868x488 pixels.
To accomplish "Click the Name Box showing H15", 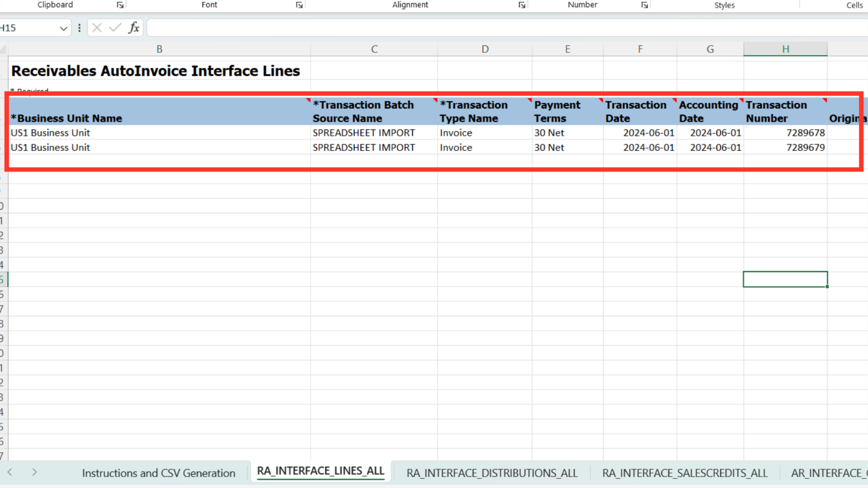I will click(x=29, y=28).
